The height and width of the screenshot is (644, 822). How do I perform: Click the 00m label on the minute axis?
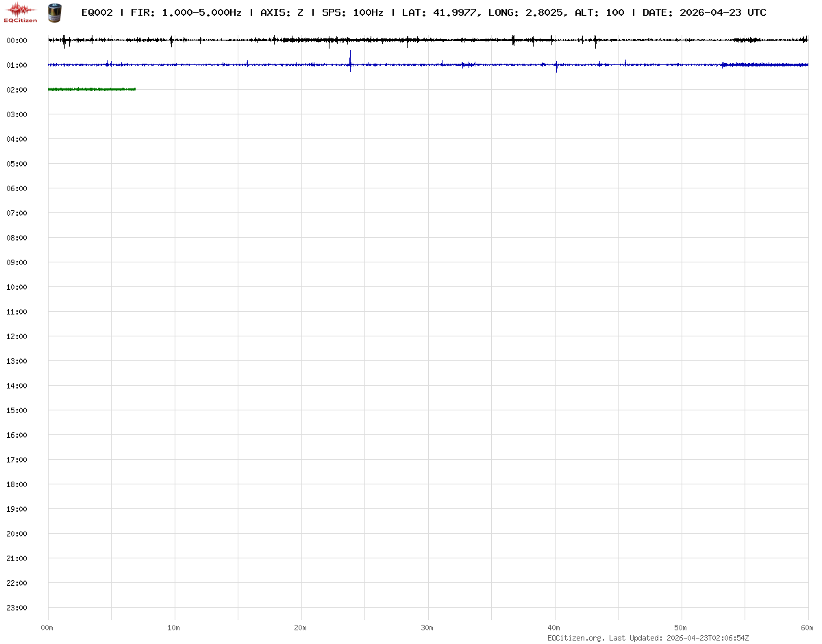[x=47, y=628]
